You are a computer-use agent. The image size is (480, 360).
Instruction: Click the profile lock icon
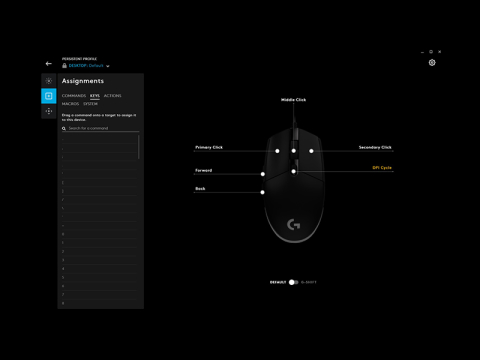64,66
